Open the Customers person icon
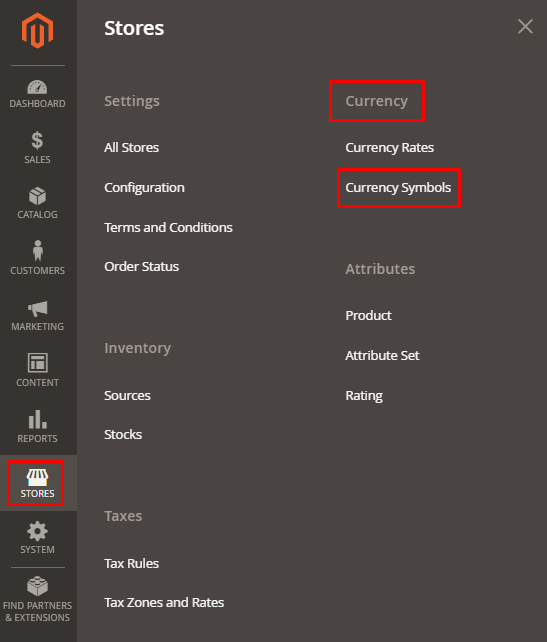The width and height of the screenshot is (547, 642). tap(38, 251)
